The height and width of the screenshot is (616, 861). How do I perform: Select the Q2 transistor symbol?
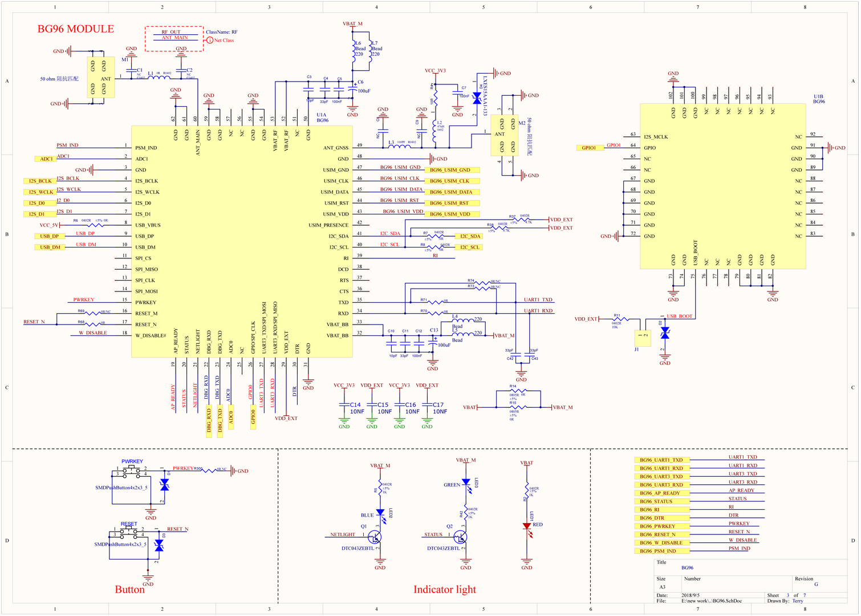coord(461,537)
